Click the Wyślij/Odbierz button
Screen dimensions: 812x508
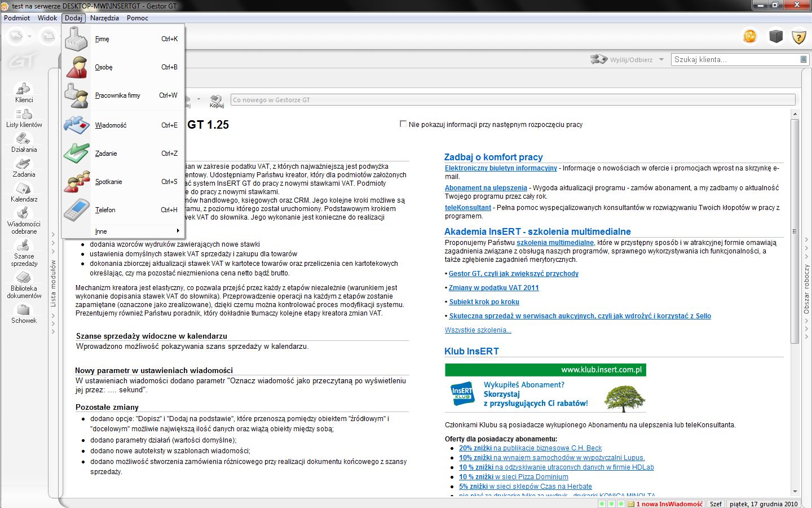click(621, 59)
